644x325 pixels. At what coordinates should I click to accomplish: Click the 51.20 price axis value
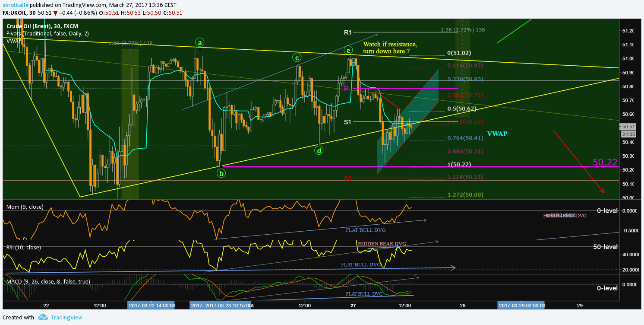[628, 31]
